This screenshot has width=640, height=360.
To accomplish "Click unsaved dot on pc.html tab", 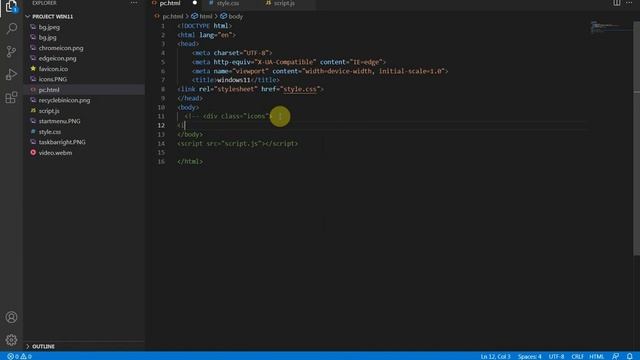I will pyautogui.click(x=195, y=3).
